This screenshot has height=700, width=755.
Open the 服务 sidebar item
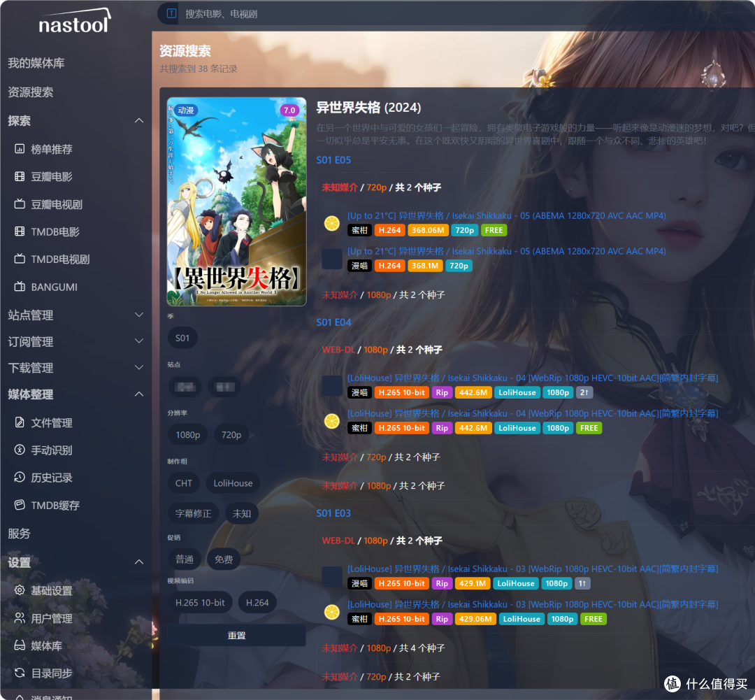[20, 534]
